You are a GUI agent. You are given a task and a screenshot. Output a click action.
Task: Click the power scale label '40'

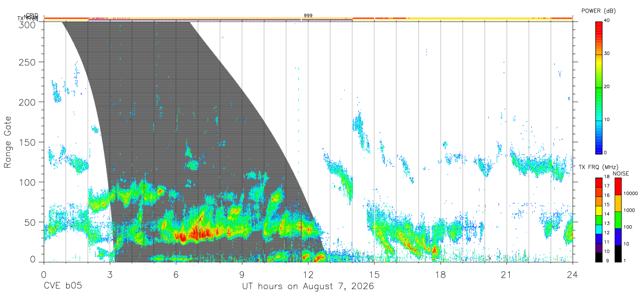[x=607, y=21]
